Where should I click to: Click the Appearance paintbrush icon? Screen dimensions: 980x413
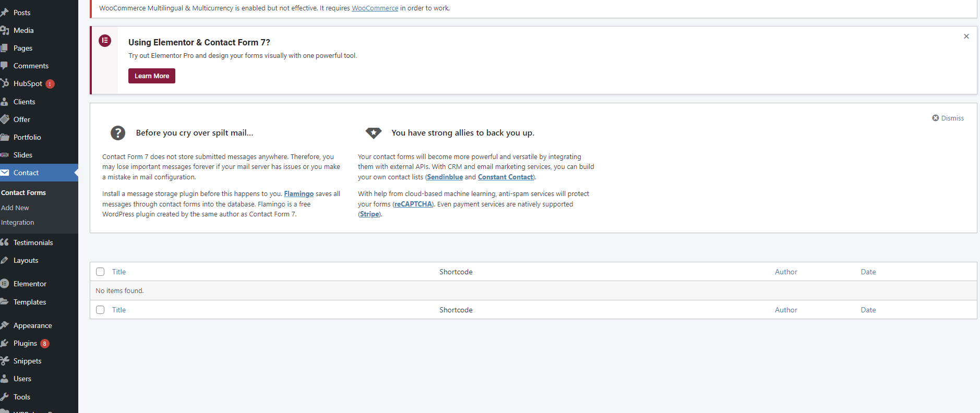point(5,325)
